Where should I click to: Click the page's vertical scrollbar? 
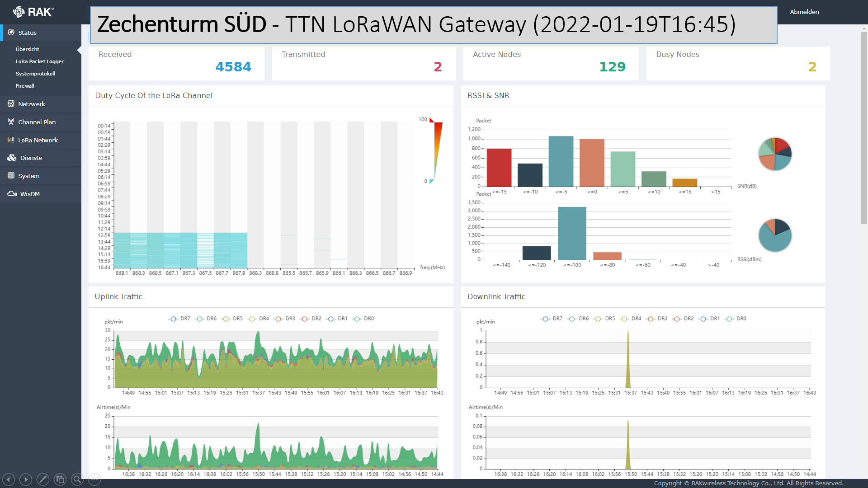(863, 127)
